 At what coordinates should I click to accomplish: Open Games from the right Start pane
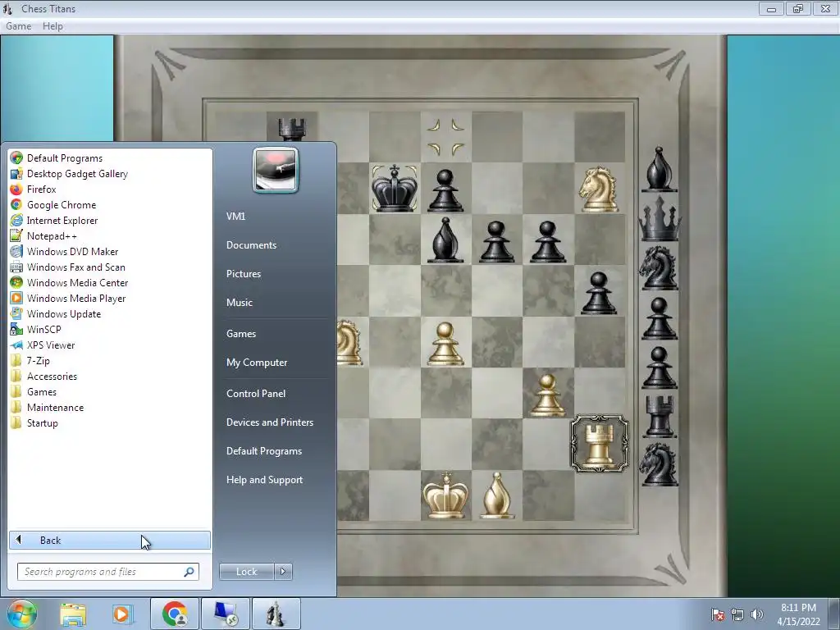tap(241, 334)
